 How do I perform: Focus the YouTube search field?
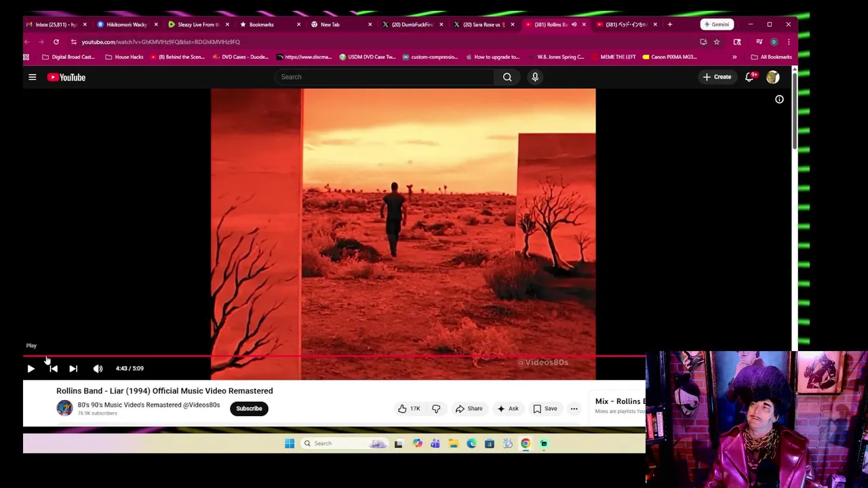385,77
